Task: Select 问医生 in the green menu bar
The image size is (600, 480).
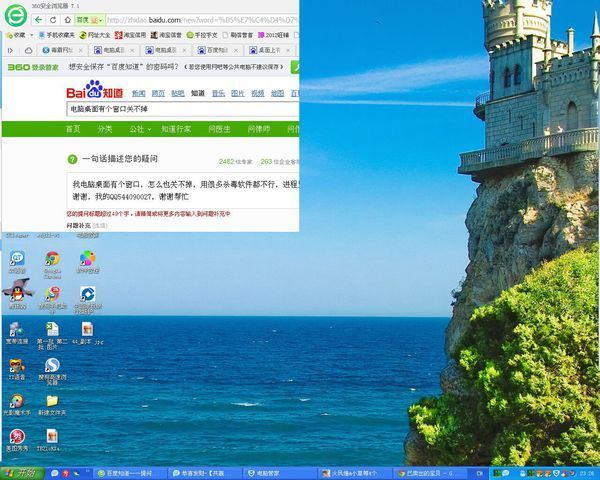Action: [x=219, y=129]
